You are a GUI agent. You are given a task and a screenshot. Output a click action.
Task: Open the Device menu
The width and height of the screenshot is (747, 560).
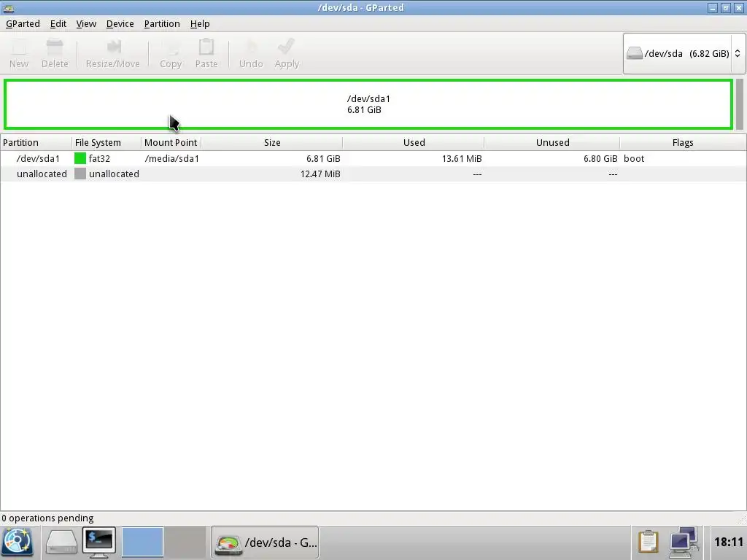pos(120,24)
